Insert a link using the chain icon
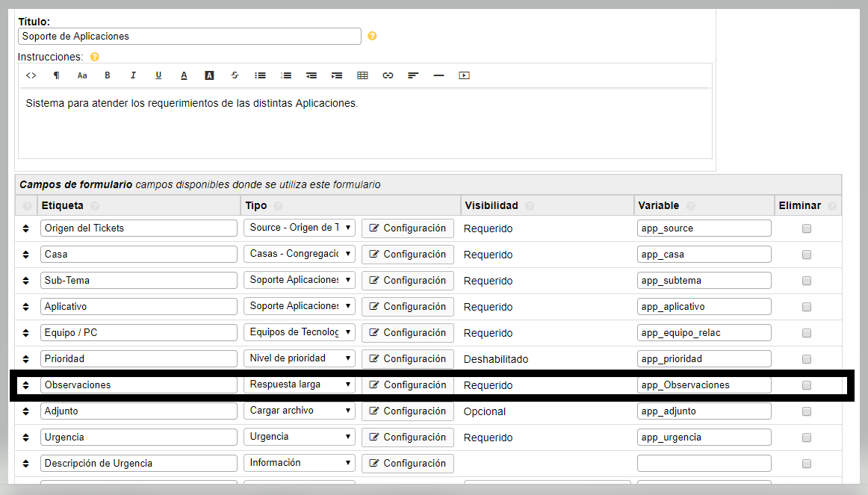The image size is (868, 495). pyautogui.click(x=388, y=75)
